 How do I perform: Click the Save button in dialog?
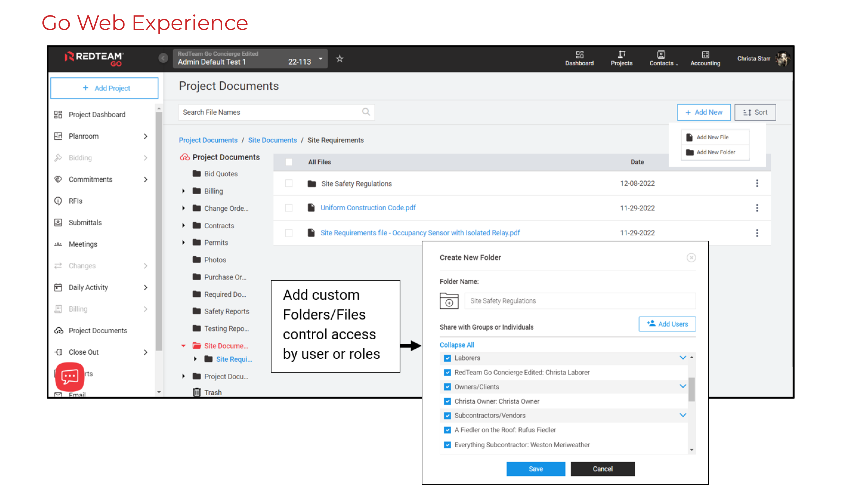tap(535, 469)
